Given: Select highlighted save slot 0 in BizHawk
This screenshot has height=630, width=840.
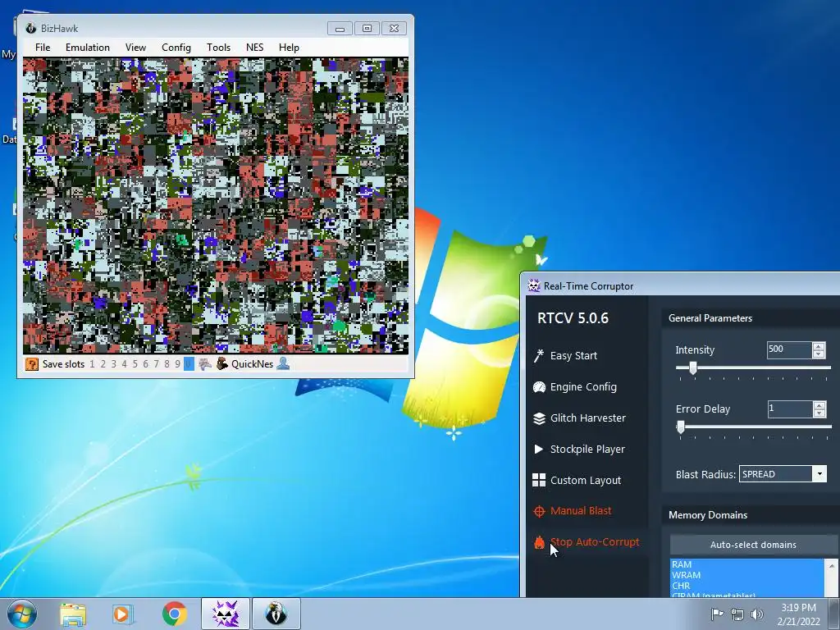Looking at the screenshot, I should coord(189,363).
